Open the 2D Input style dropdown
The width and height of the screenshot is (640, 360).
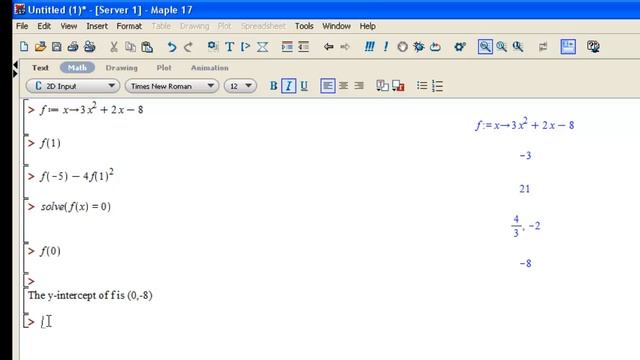pyautogui.click(x=73, y=86)
